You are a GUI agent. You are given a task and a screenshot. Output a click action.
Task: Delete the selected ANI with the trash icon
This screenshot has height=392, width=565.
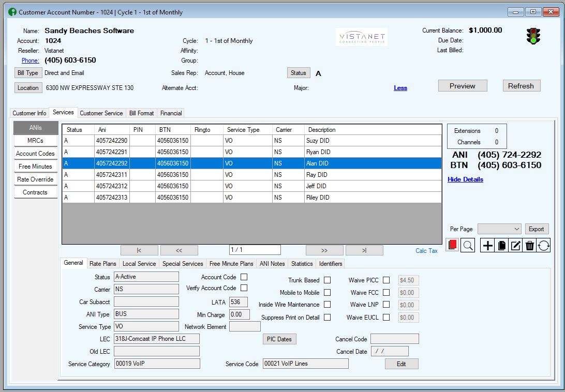tap(530, 246)
